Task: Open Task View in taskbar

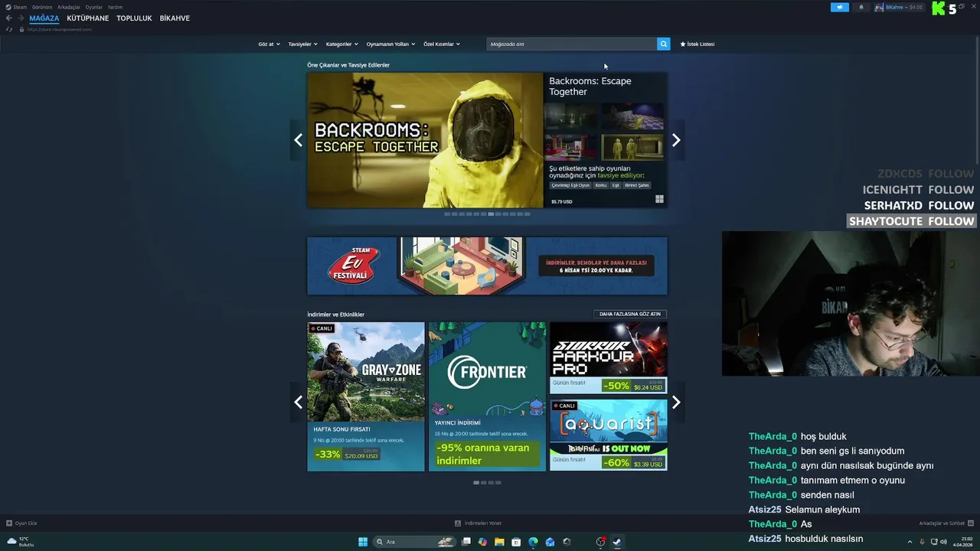Action: 466,542
